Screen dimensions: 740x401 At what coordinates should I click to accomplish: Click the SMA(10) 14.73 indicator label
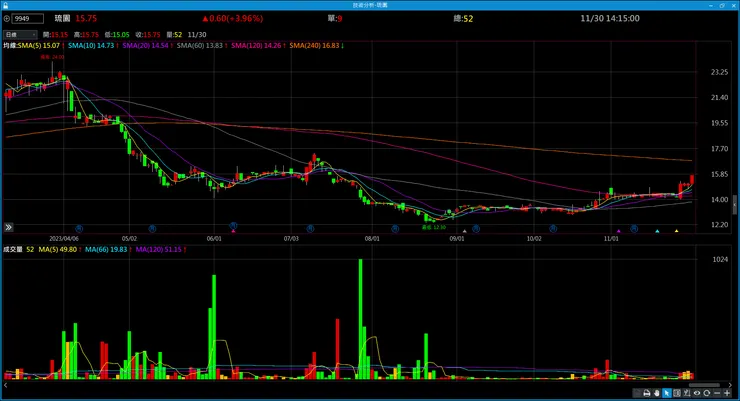click(91, 45)
